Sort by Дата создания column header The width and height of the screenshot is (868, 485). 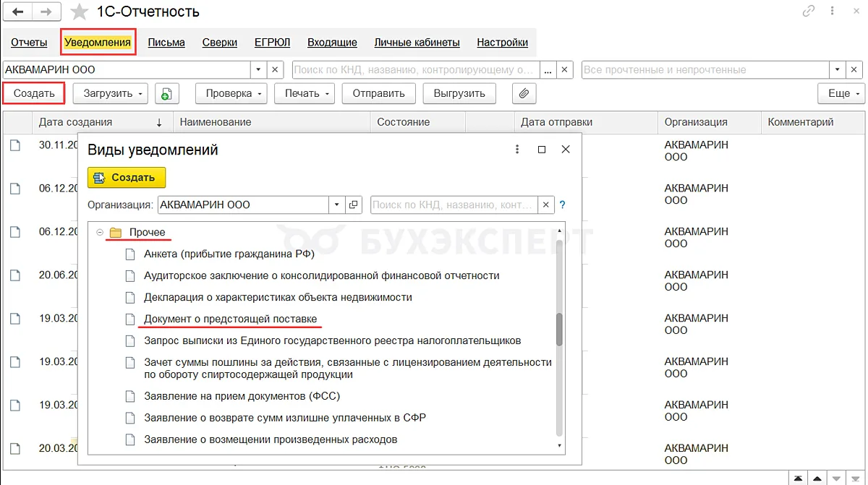point(101,122)
